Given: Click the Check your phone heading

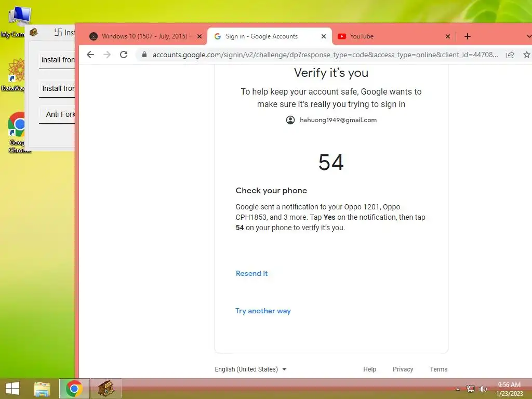Looking at the screenshot, I should (x=271, y=191).
